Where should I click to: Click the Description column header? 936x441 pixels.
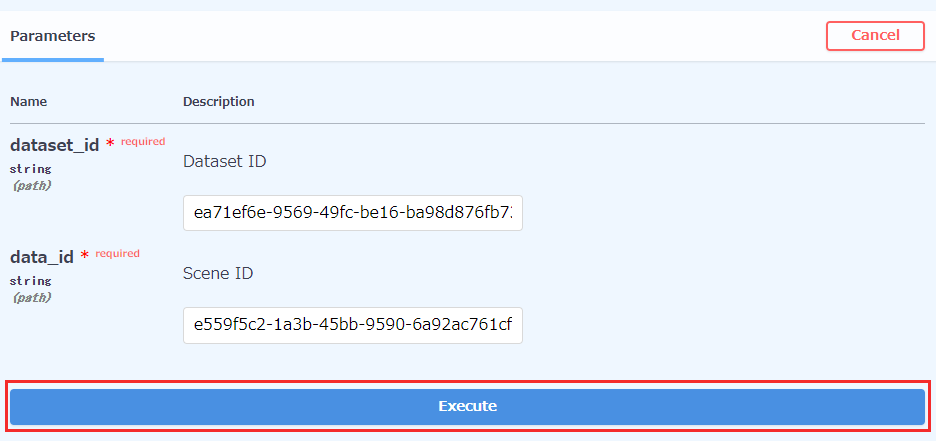218,101
